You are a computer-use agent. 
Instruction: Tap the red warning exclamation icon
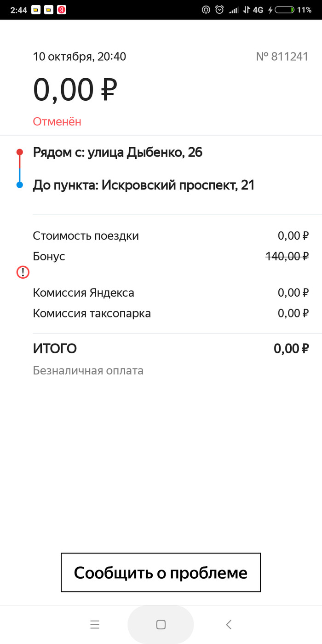[x=23, y=272]
